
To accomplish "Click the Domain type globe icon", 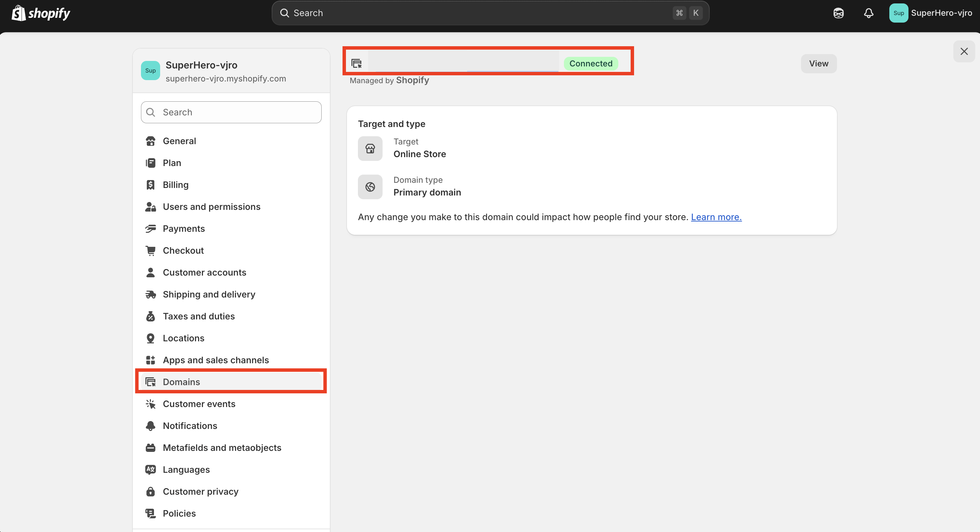I will 370,187.
